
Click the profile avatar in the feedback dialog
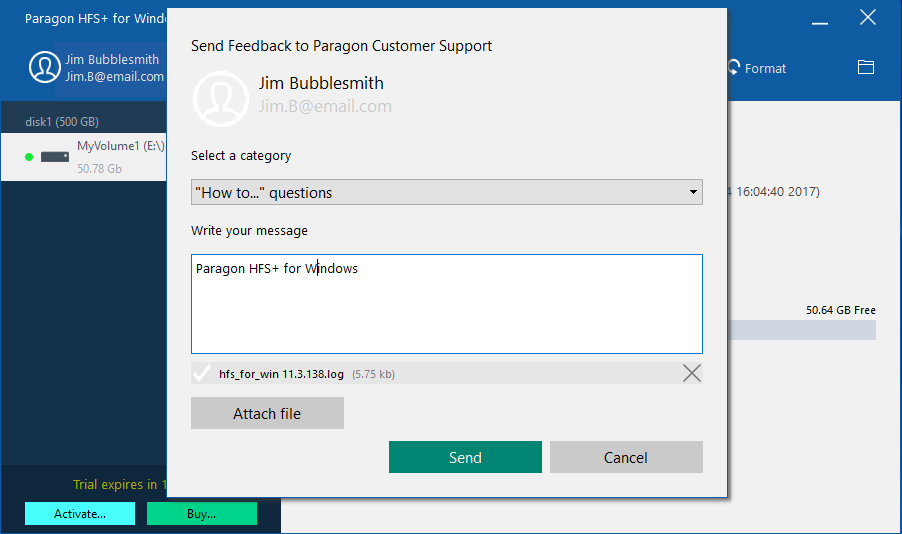220,96
